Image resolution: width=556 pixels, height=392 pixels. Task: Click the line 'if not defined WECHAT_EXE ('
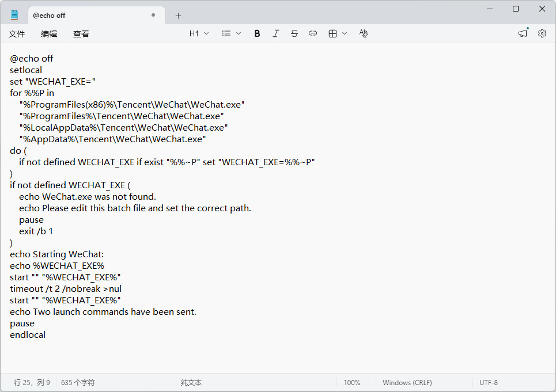(70, 185)
